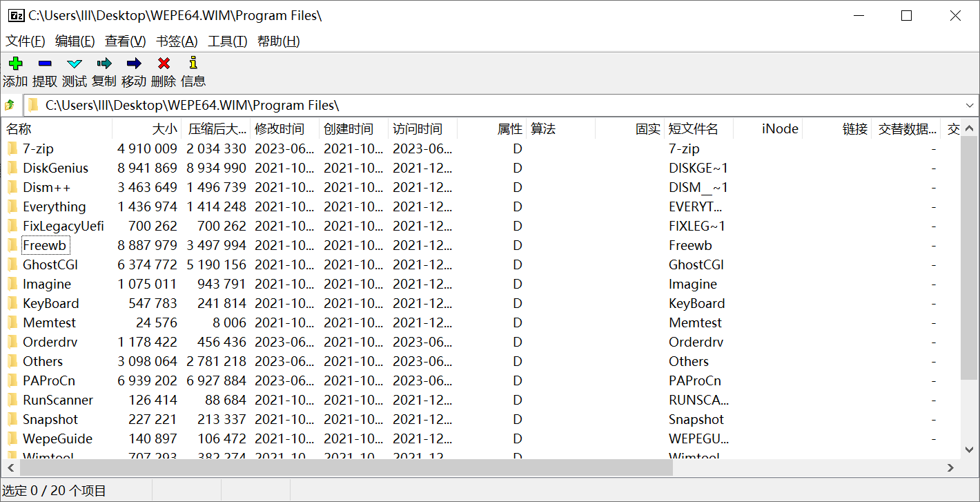
Task: Click packed size 6 927 884
Action: (x=216, y=380)
